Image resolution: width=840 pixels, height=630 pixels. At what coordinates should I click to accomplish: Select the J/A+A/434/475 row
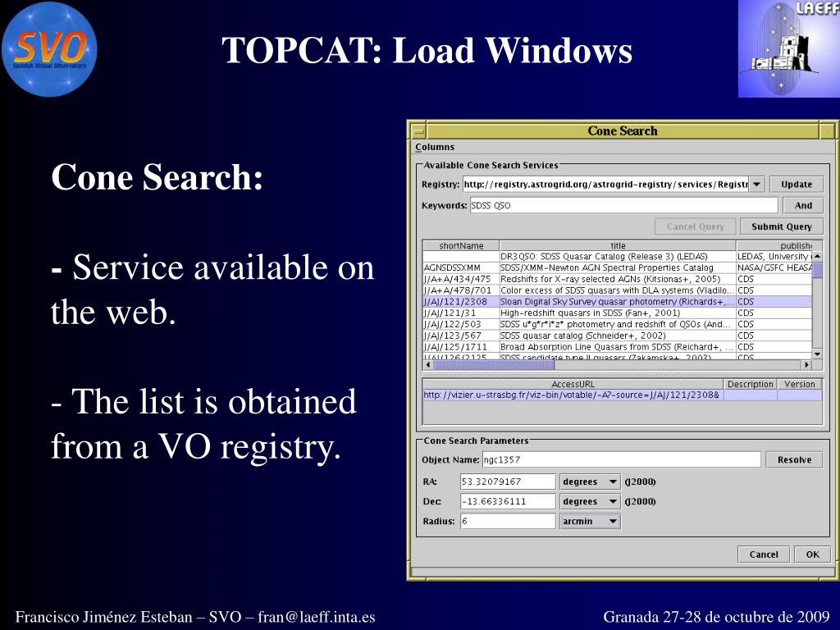coord(617,279)
